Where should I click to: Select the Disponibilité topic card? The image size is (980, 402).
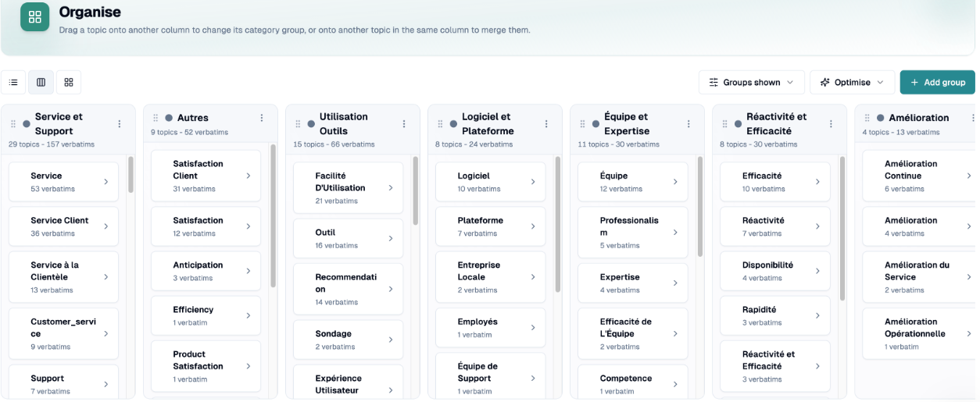click(774, 271)
